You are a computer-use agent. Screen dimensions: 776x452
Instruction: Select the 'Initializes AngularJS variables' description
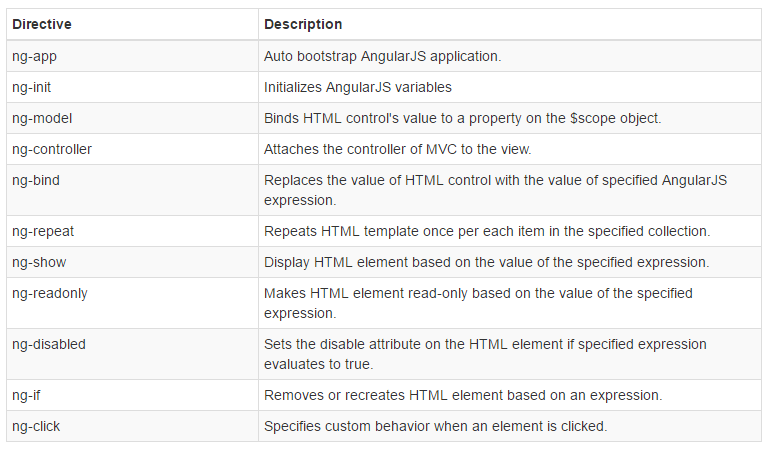(x=358, y=87)
